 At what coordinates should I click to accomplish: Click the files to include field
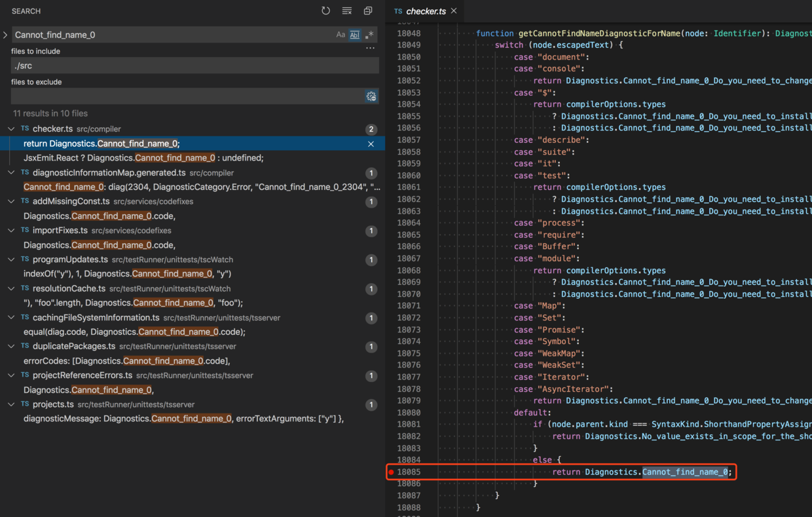[x=194, y=66]
